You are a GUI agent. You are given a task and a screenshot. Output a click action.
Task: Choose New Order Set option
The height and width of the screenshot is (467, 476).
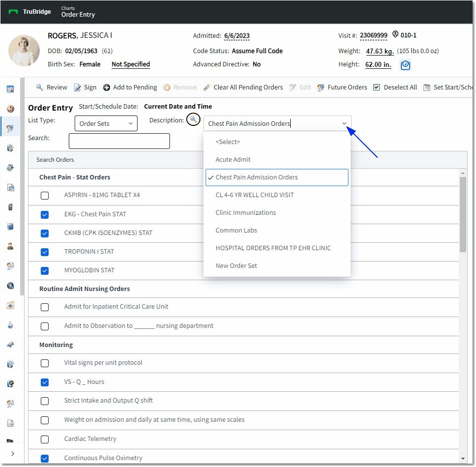point(277,266)
